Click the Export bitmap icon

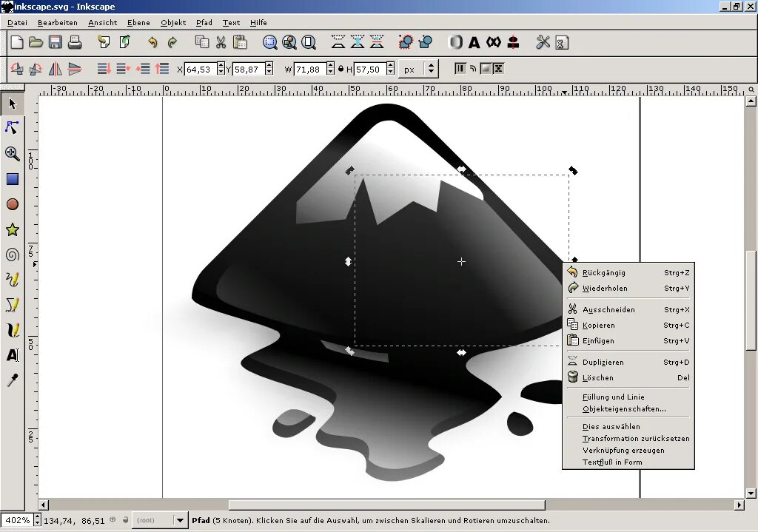(124, 42)
